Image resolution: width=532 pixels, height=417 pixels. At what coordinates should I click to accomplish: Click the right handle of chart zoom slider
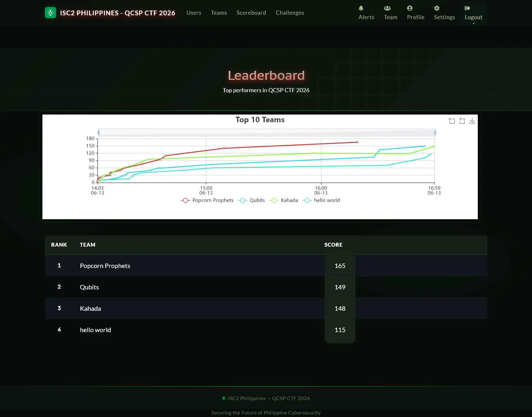435,132
